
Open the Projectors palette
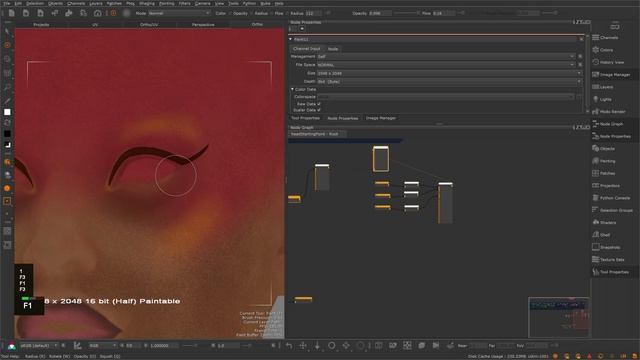point(606,185)
